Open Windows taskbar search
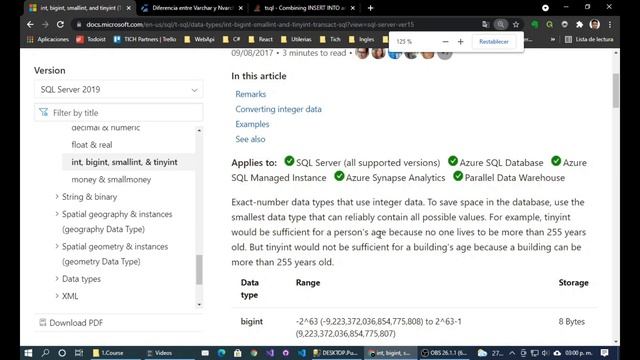 coord(45,353)
